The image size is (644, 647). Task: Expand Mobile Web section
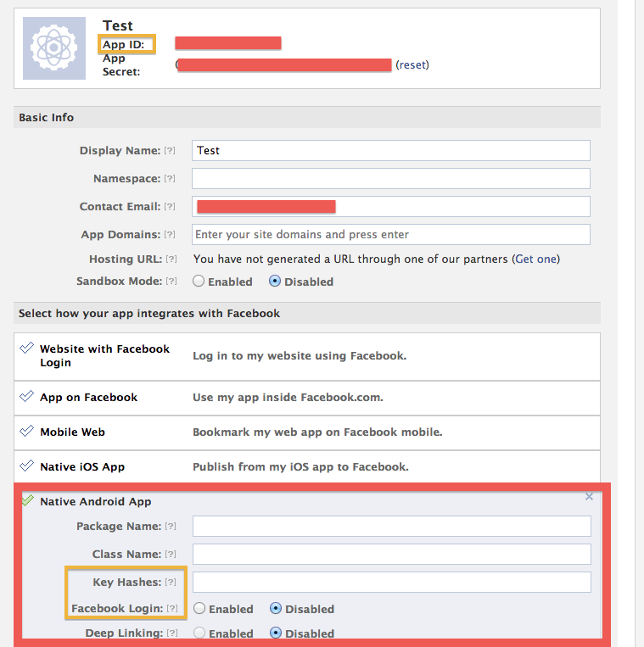point(307,432)
